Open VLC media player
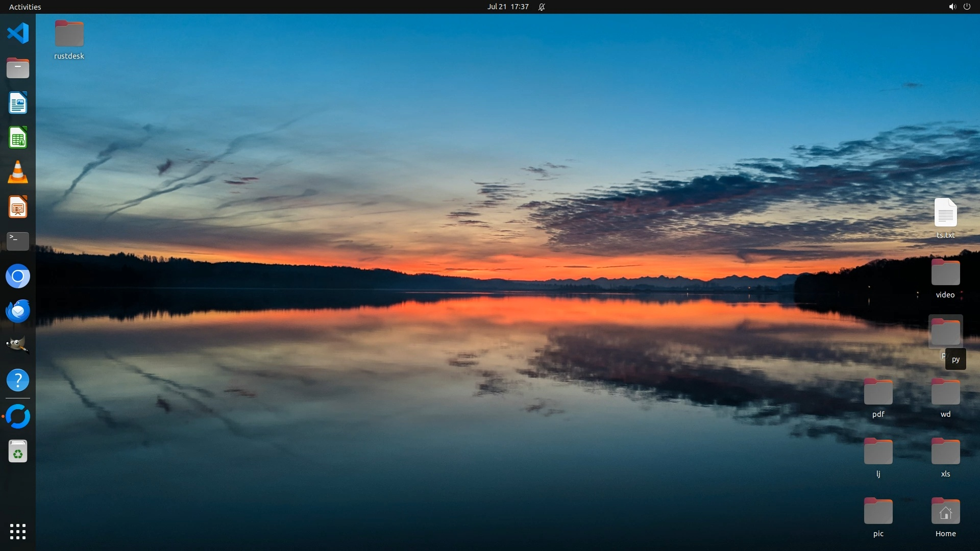 [18, 172]
